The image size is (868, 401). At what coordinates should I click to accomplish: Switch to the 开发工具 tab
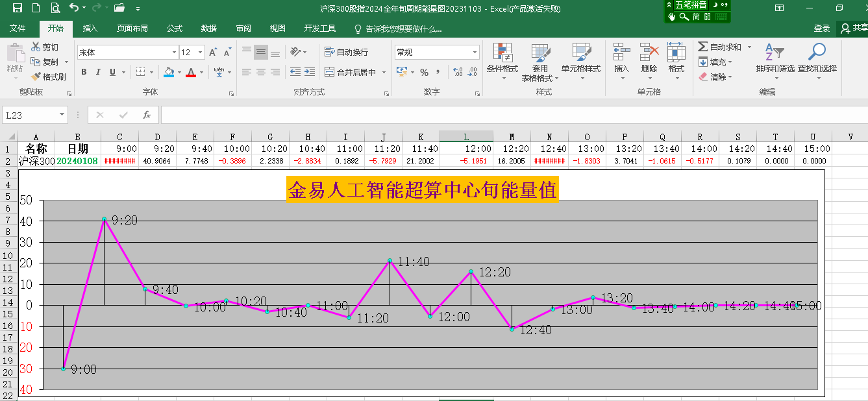coord(320,29)
